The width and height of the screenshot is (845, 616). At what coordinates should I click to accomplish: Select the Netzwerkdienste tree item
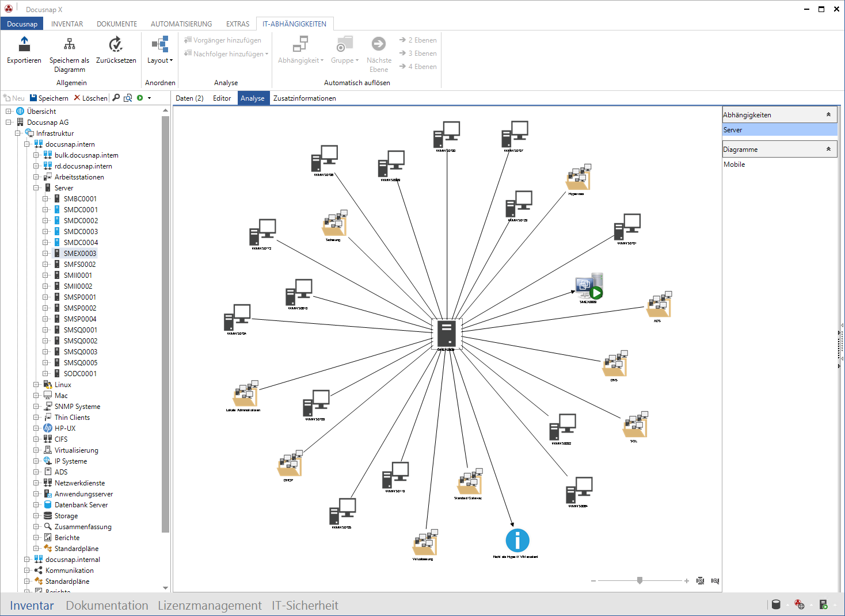79,483
